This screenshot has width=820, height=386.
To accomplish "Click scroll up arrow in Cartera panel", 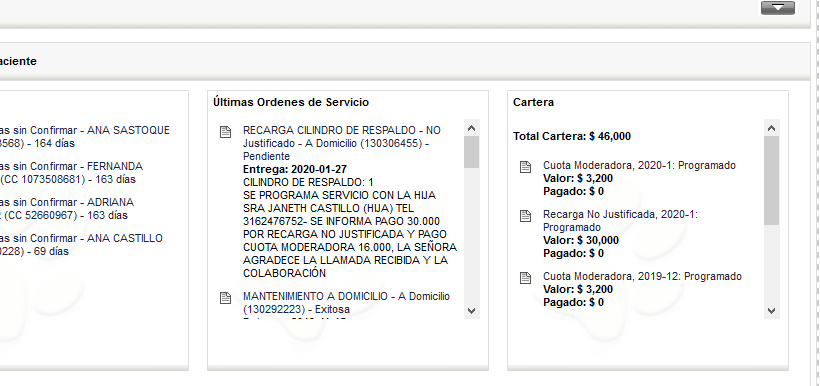I will (772, 128).
